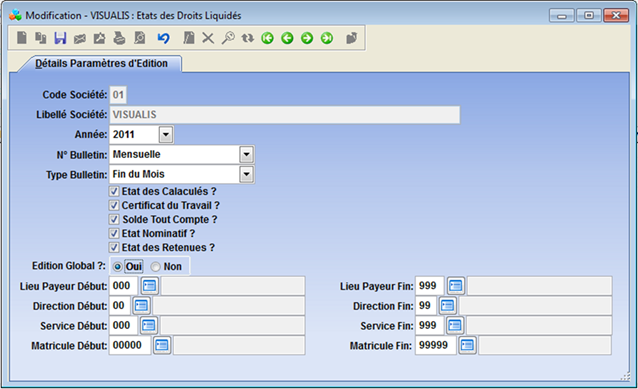Select Non for Edition Global
Image resolution: width=638 pixels, height=389 pixels.
(155, 267)
